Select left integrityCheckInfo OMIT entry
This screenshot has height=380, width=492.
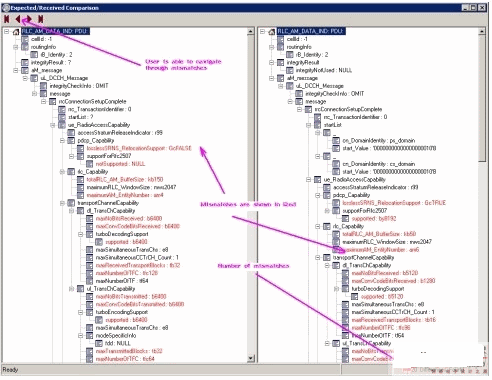[x=79, y=86]
